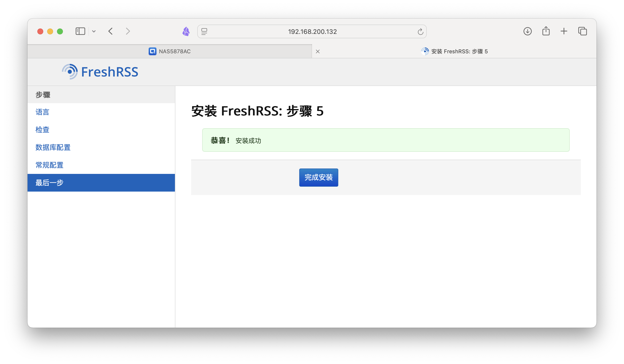Viewport: 624px width, 364px height.
Task: Select the 安装 FreshRSS: 步骤 5 tab
Action: click(454, 51)
